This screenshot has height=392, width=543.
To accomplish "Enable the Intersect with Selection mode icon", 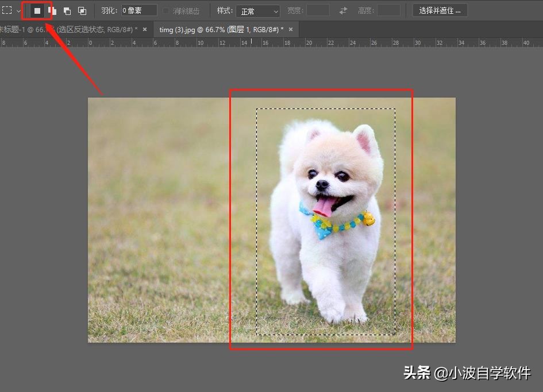I will (x=82, y=11).
